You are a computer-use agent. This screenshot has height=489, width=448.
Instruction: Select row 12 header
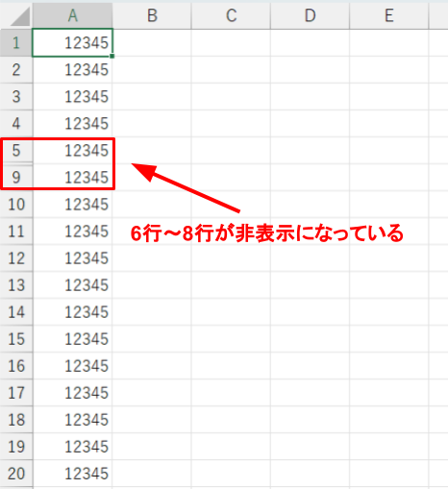pos(16,258)
